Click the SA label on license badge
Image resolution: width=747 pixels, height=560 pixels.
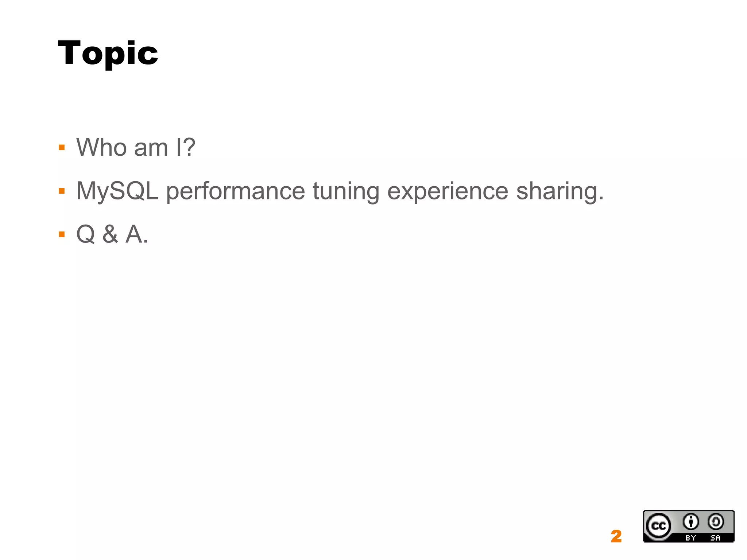715,538
